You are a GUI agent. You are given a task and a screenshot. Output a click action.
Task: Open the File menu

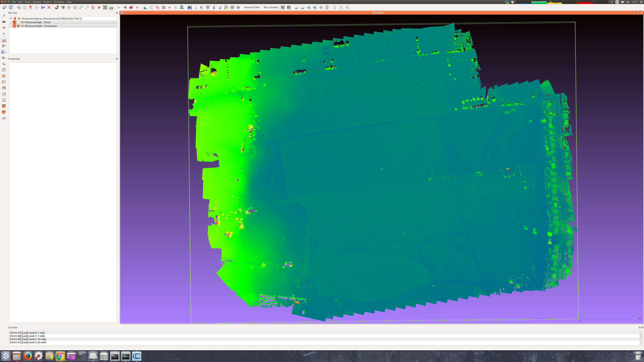point(14,2)
